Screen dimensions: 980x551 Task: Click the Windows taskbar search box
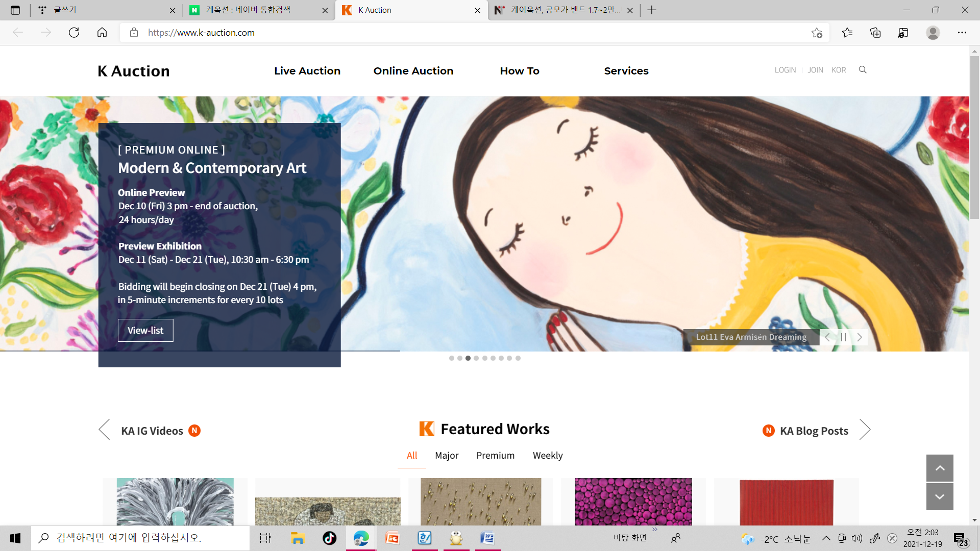pos(140,538)
